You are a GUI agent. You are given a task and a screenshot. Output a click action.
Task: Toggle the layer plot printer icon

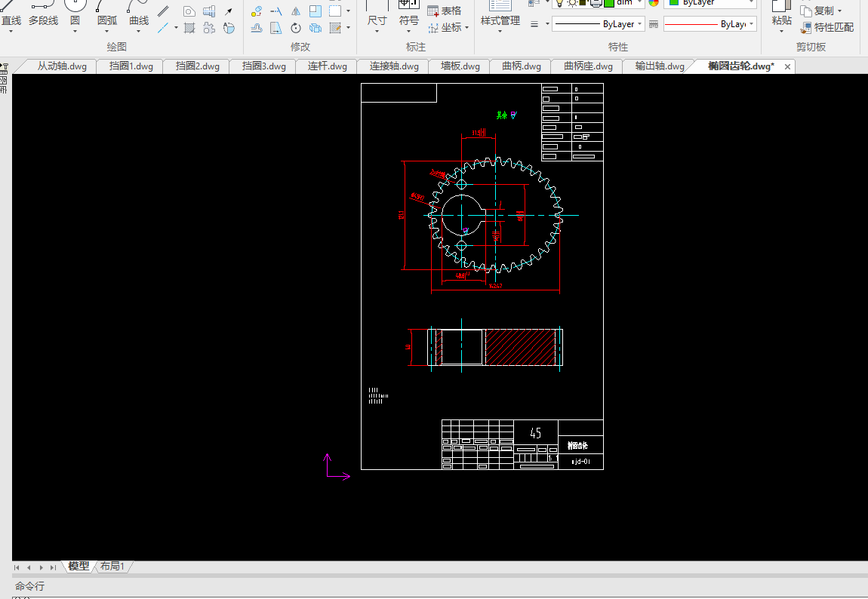pyautogui.click(x=596, y=3)
